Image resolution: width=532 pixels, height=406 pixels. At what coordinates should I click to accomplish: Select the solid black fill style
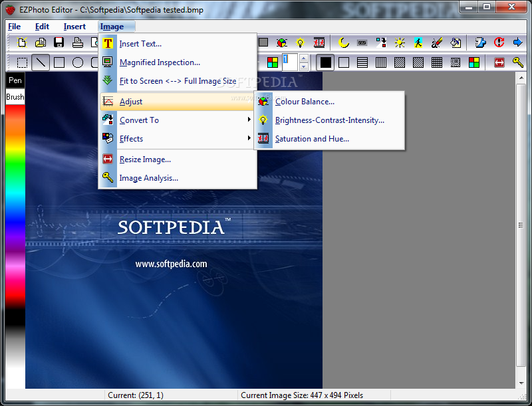pyautogui.click(x=325, y=62)
